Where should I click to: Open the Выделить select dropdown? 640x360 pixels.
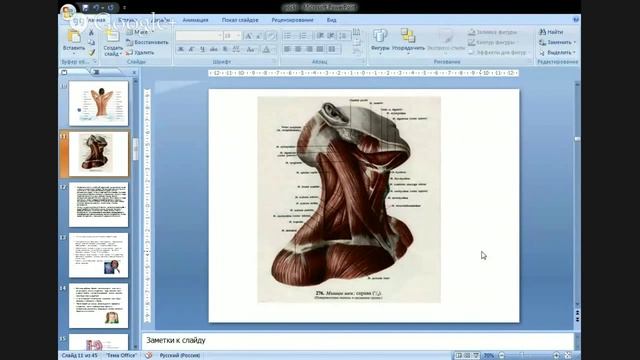pos(557,53)
